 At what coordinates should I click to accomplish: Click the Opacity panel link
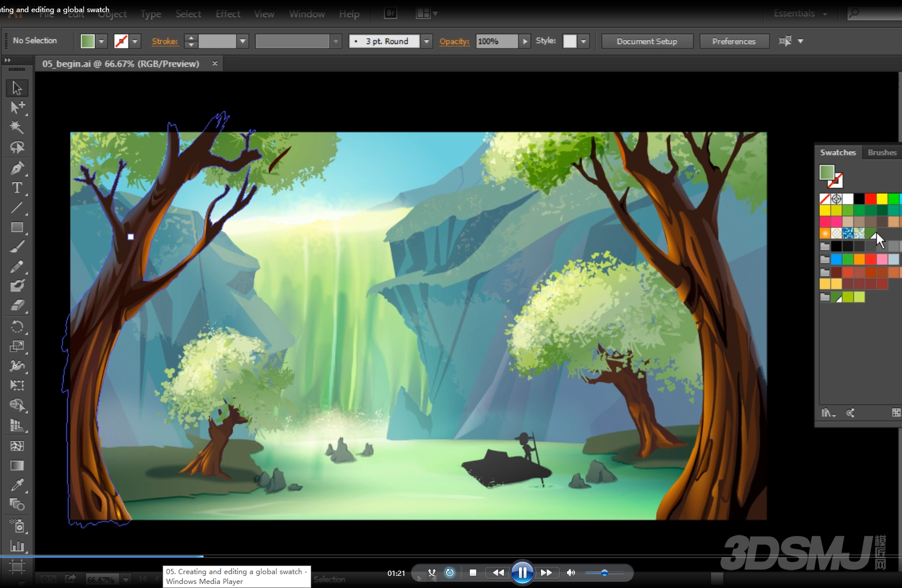pyautogui.click(x=454, y=41)
